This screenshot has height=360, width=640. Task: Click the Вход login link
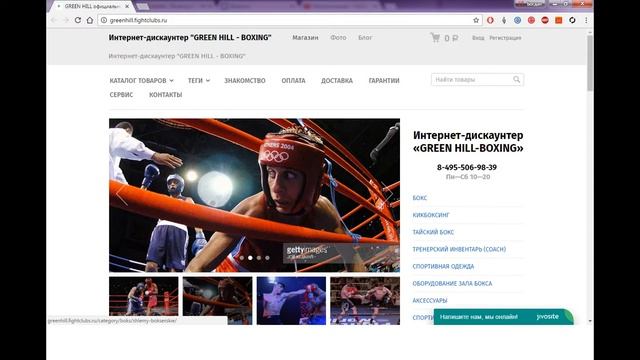478,38
